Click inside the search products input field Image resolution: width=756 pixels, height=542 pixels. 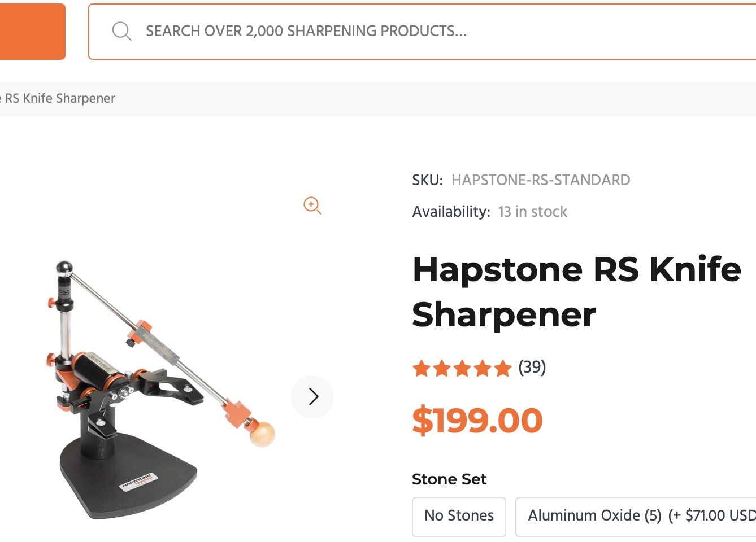[339, 31]
